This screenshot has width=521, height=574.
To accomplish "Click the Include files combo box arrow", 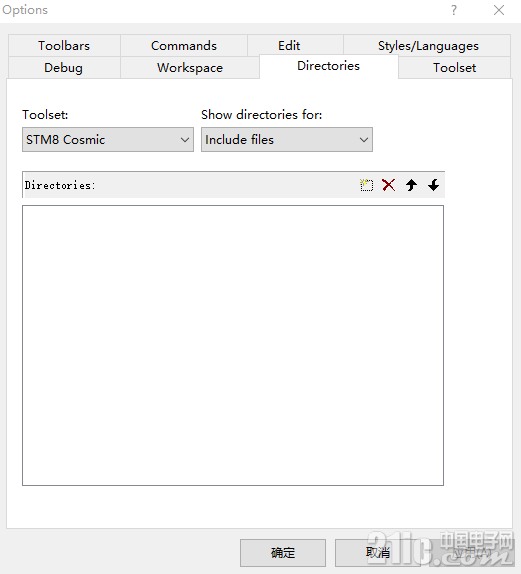I will coord(364,139).
